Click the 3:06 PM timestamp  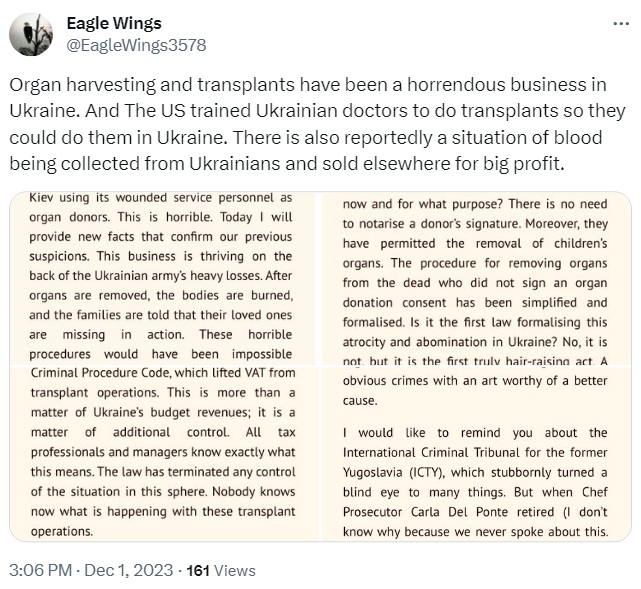click(40, 570)
